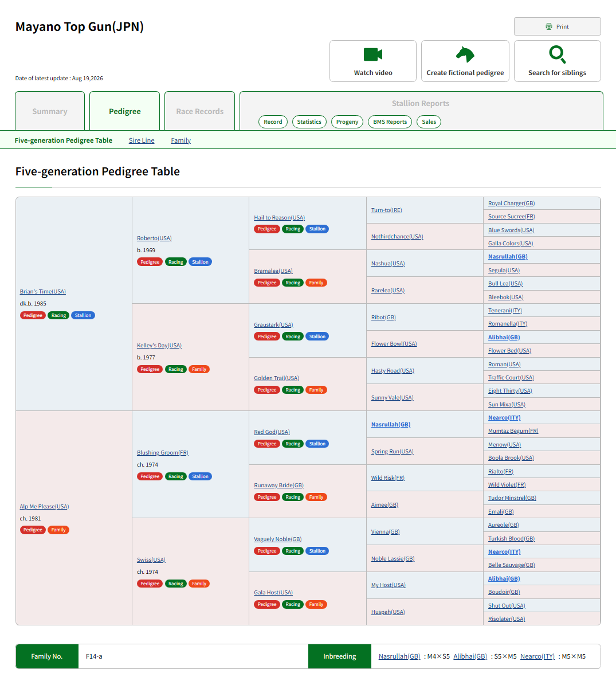Open Ribot(GB) link
The height and width of the screenshot is (685, 616).
coord(383,317)
